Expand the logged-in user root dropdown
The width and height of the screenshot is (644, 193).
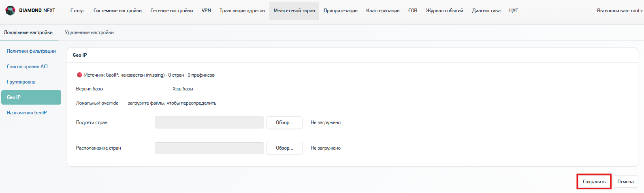(x=620, y=11)
